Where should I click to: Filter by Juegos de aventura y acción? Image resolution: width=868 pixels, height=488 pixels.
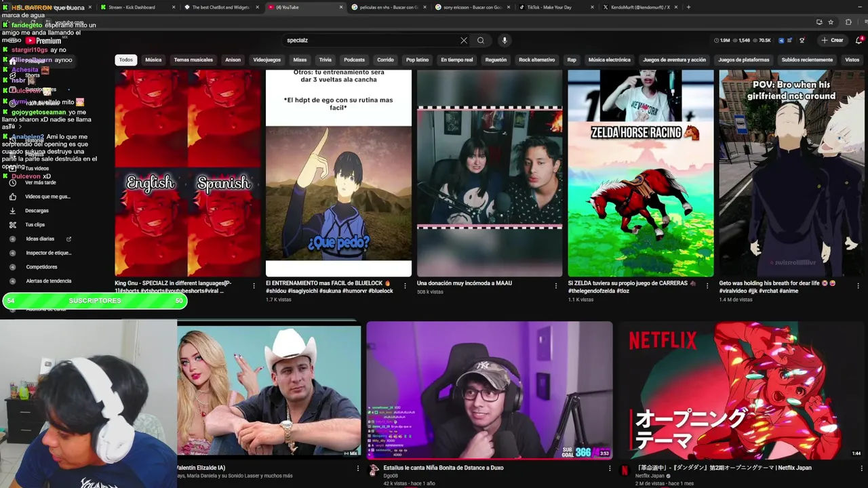674,60
